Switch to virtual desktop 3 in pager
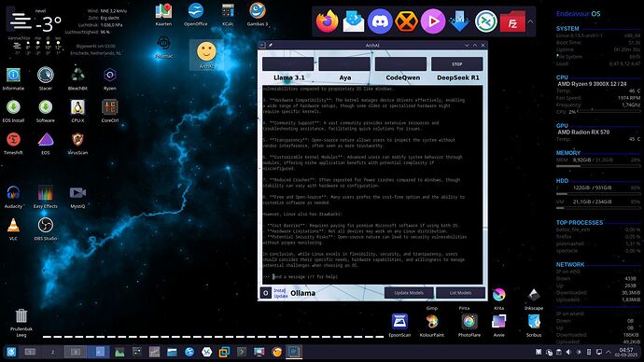644x362 pixels. (76, 352)
